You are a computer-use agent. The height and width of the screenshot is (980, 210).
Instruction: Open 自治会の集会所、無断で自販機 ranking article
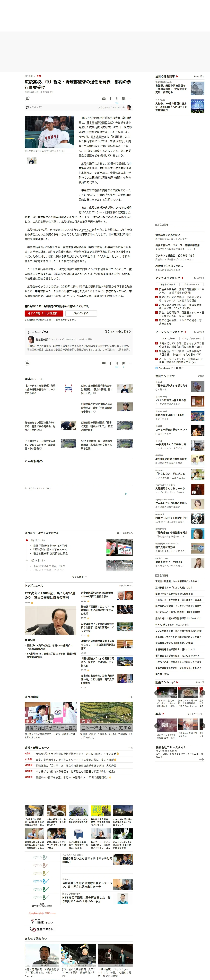tap(181, 291)
